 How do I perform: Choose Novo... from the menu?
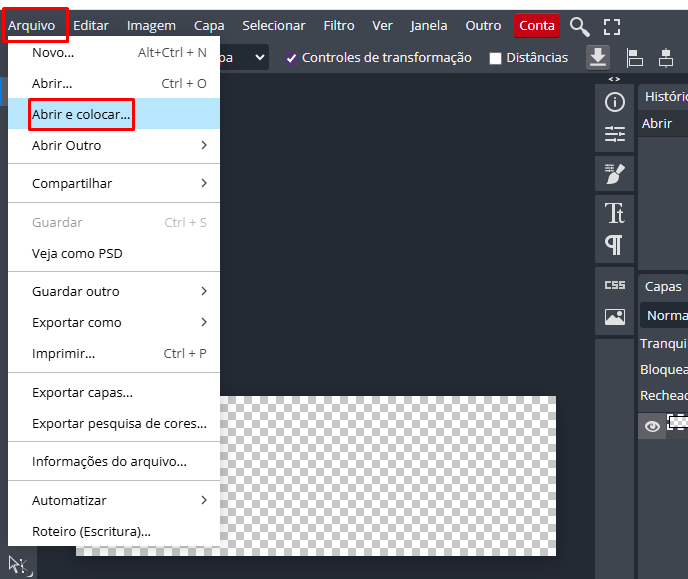[114, 53]
